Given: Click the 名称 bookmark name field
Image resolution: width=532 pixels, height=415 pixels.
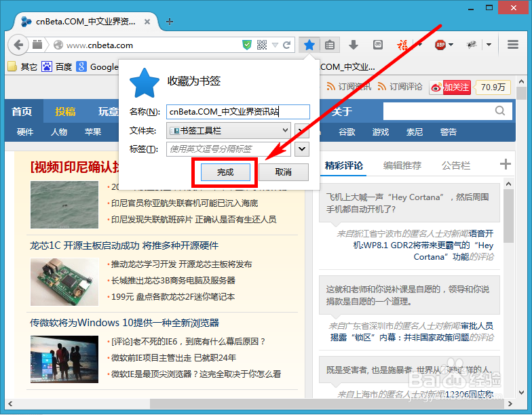Looking at the screenshot, I should 237,111.
